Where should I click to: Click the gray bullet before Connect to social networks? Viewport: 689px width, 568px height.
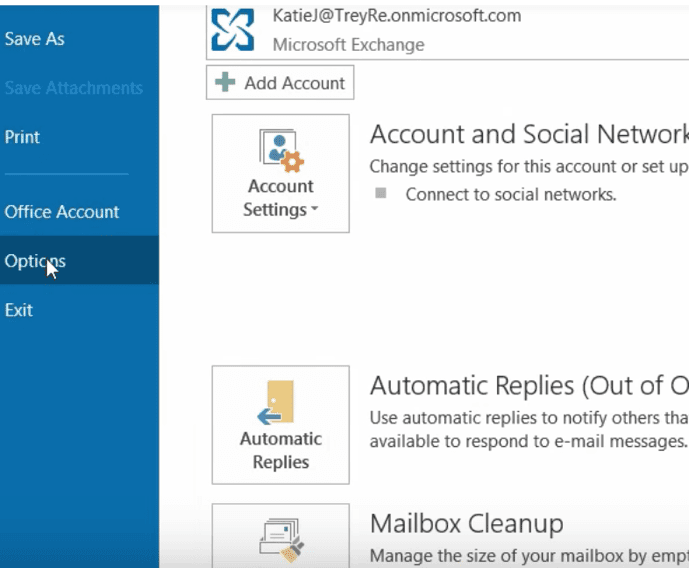click(380, 194)
